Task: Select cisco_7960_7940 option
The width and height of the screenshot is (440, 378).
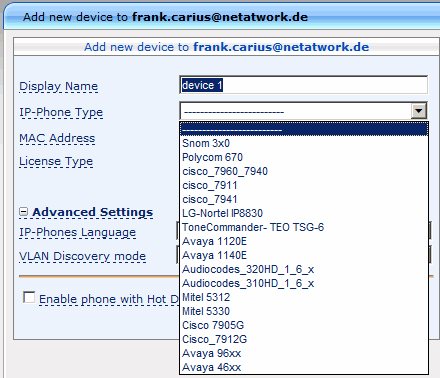Action: click(304, 171)
